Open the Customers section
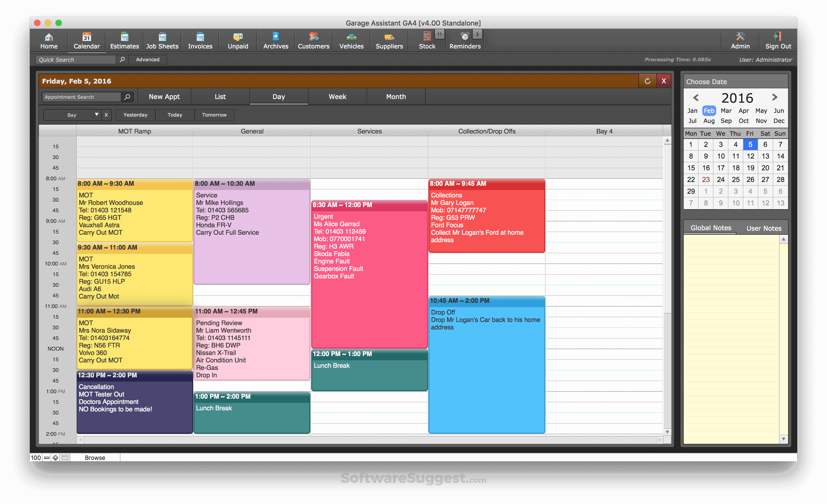Screen dimensions: 827x504 point(313,40)
